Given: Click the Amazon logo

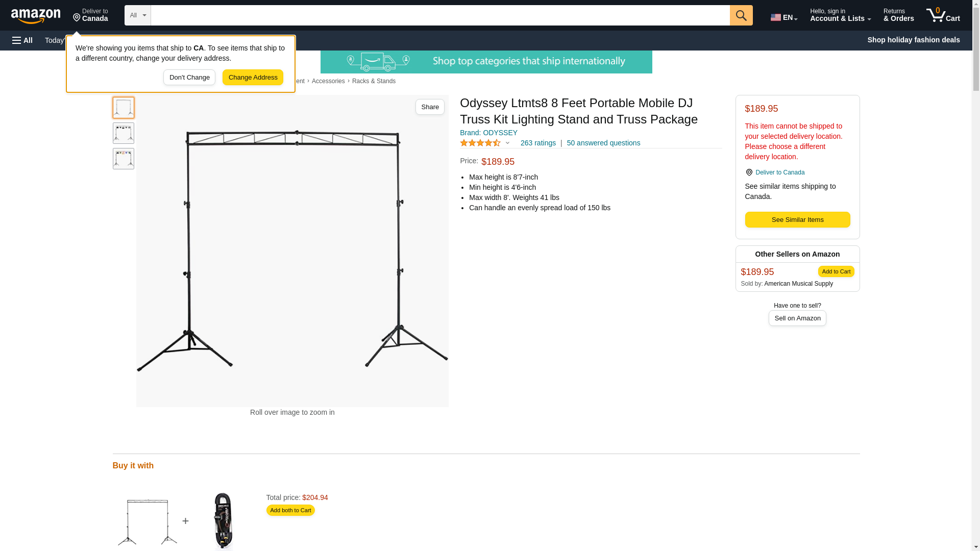Looking at the screenshot, I should coord(36,16).
